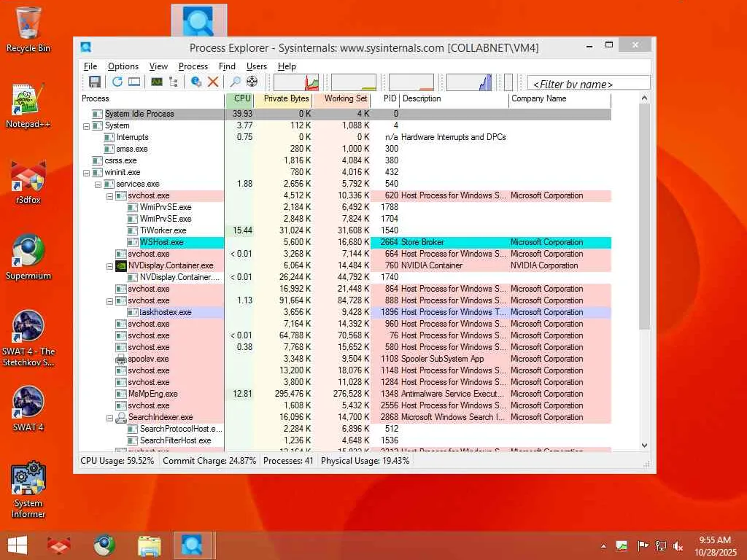Screen dimensions: 747x560
Task: Open the Recycle Bin desktop icon
Action: [x=28, y=28]
